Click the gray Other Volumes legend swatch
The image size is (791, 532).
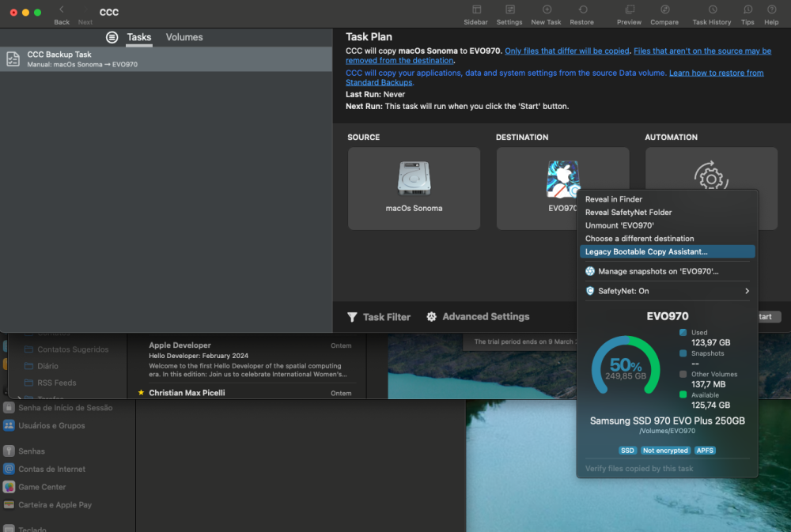(x=683, y=374)
